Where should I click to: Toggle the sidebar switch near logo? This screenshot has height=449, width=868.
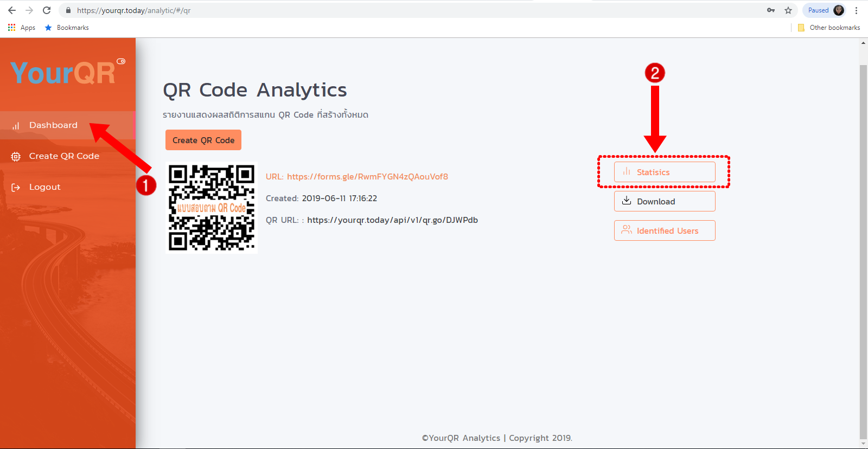click(x=121, y=61)
